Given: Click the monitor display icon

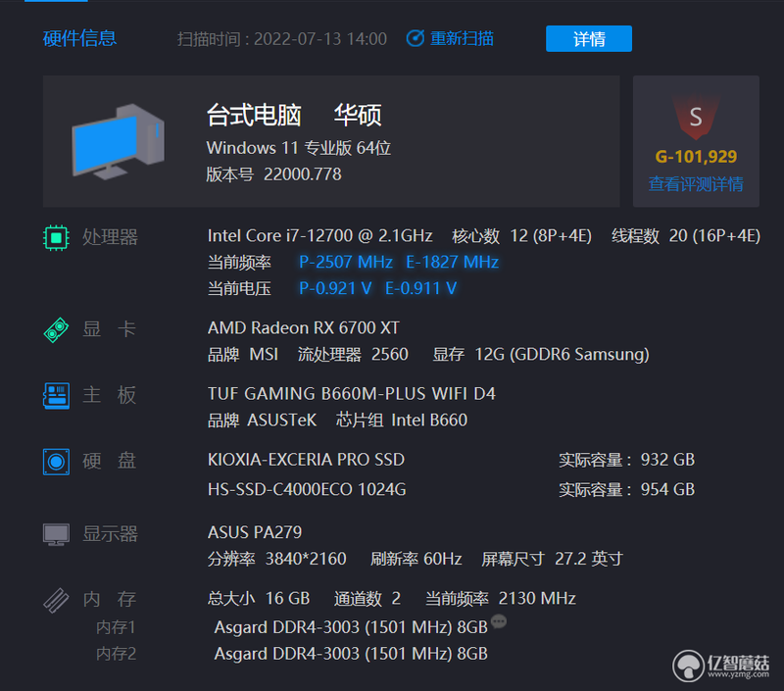Looking at the screenshot, I should [56, 534].
